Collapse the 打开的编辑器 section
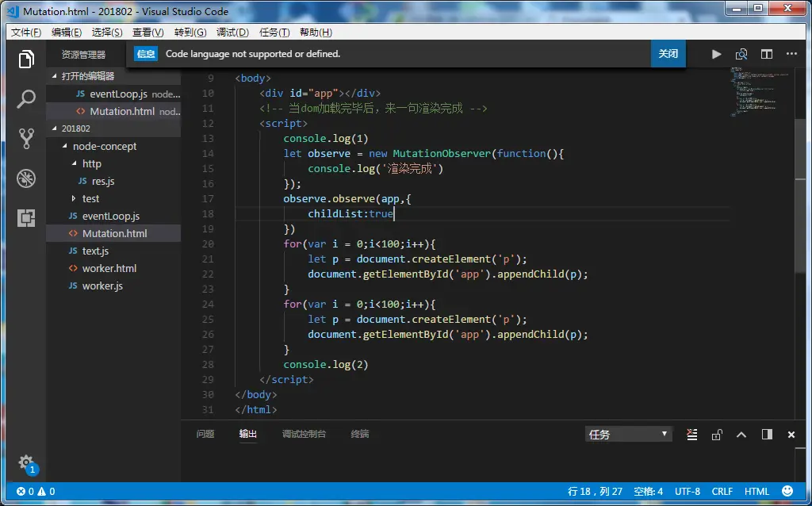The height and width of the screenshot is (506, 812). coord(113,76)
